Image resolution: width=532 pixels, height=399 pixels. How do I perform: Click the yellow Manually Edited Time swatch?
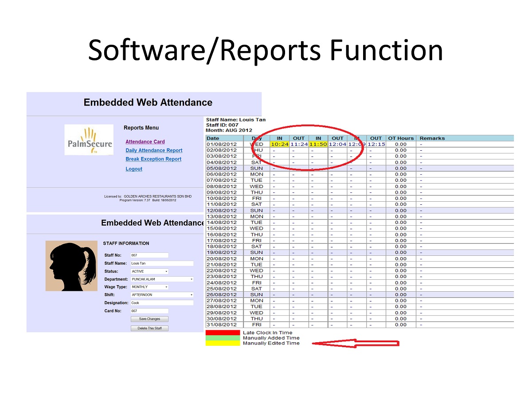(223, 343)
